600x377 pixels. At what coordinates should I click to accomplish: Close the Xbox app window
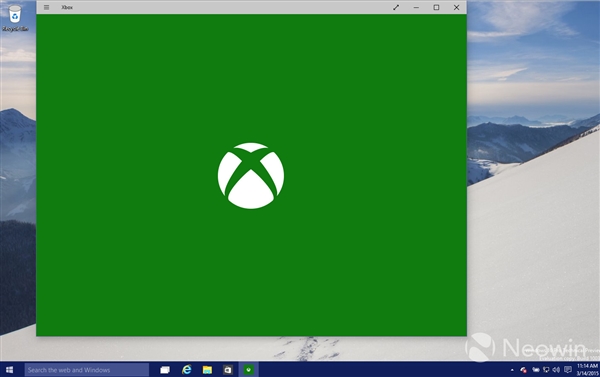pyautogui.click(x=457, y=7)
